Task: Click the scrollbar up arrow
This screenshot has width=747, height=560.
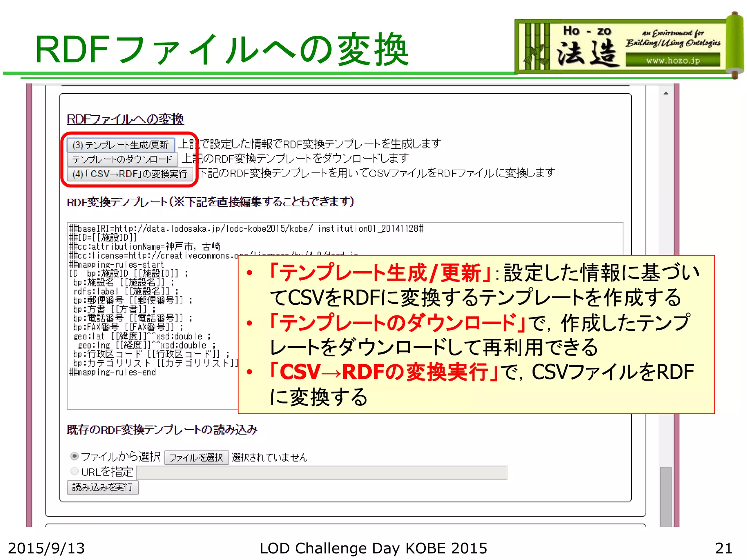Action: pos(666,93)
